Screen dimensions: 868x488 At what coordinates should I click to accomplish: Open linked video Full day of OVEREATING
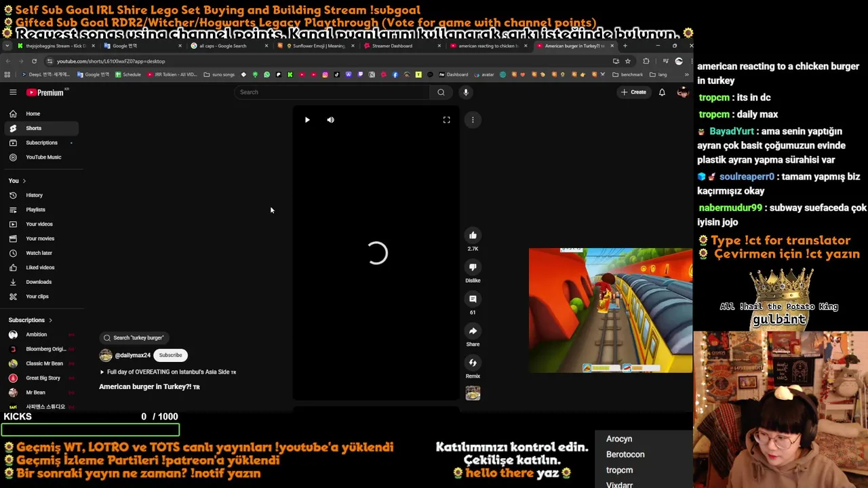[x=167, y=372]
